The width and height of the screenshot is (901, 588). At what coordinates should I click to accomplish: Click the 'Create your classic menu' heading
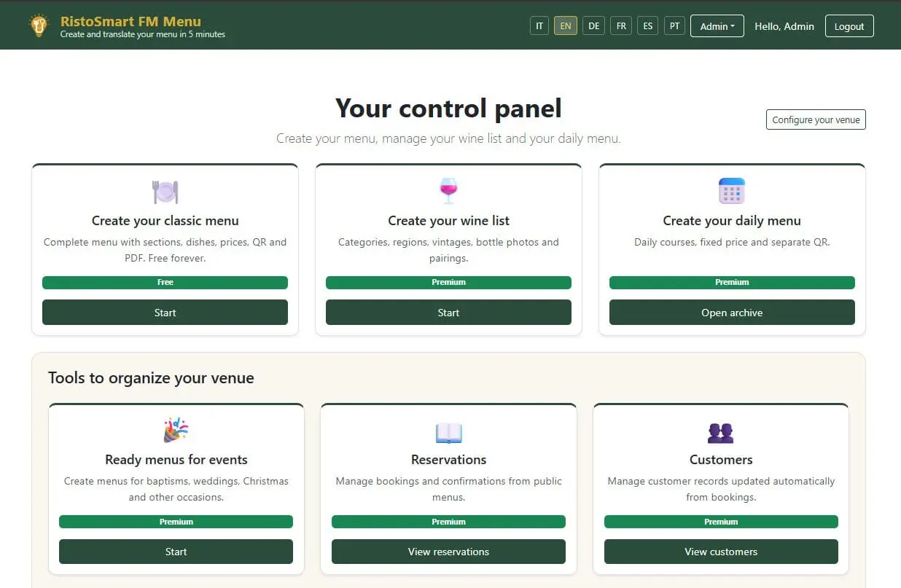pos(165,221)
